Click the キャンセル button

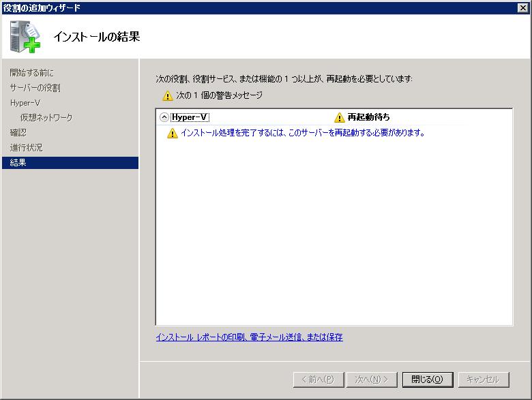(x=484, y=380)
